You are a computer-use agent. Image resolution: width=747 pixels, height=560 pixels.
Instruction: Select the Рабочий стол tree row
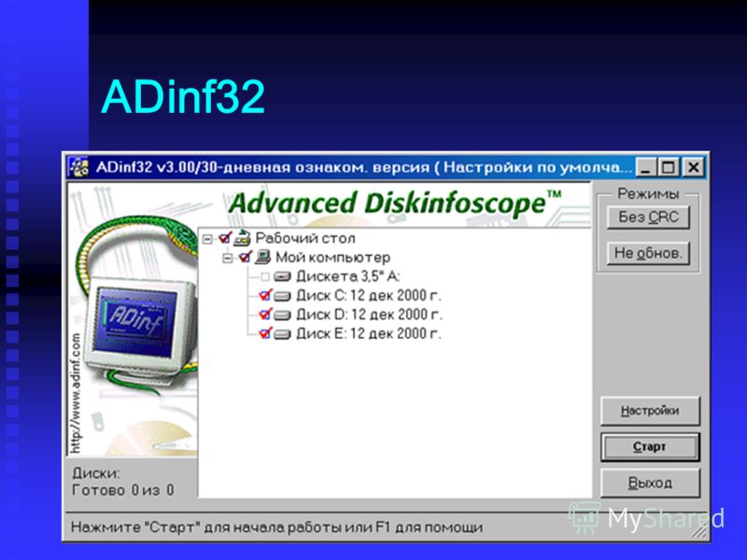[305, 238]
